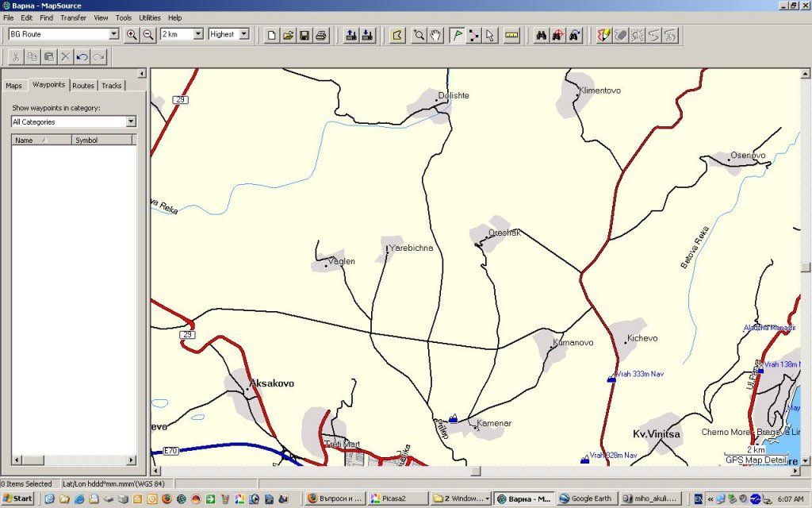Click the map vertical scrollbar thumb
This screenshot has width=812, height=508.
coord(806,267)
